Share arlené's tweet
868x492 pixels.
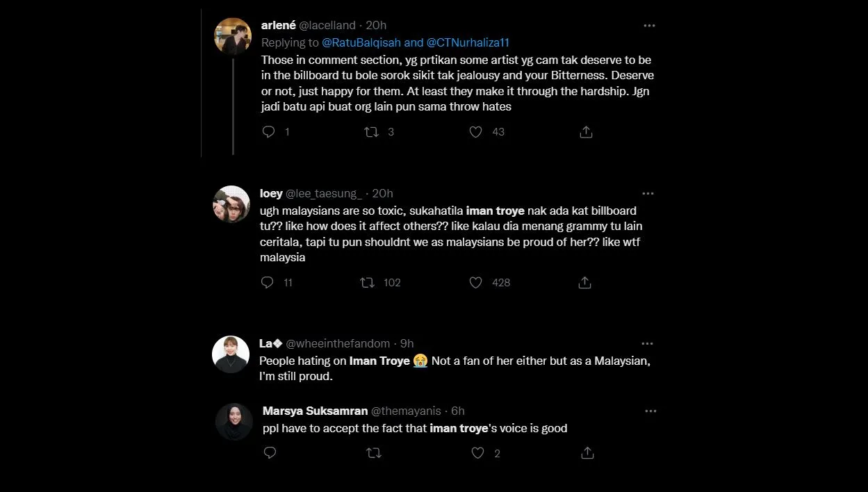pos(586,131)
